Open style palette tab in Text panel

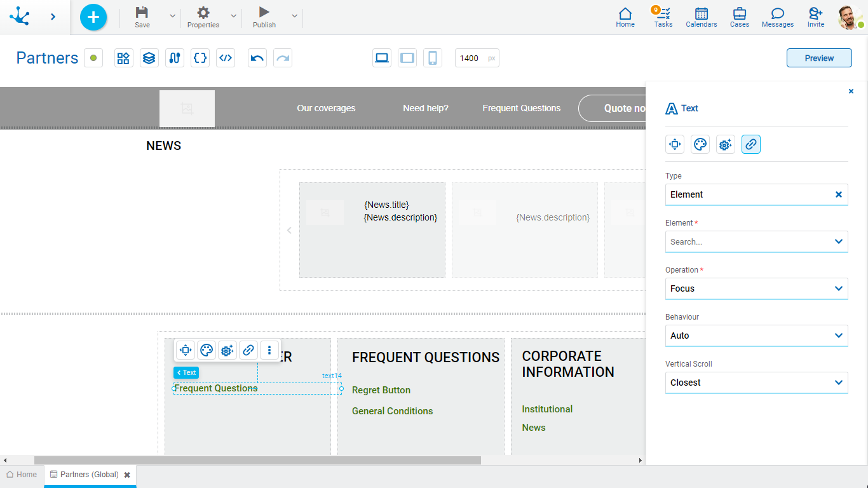point(700,144)
